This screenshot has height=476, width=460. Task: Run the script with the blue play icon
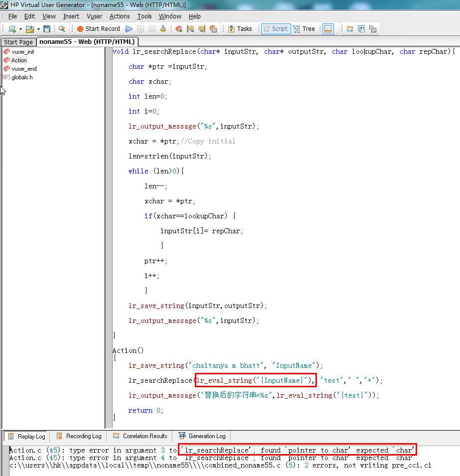click(x=129, y=29)
